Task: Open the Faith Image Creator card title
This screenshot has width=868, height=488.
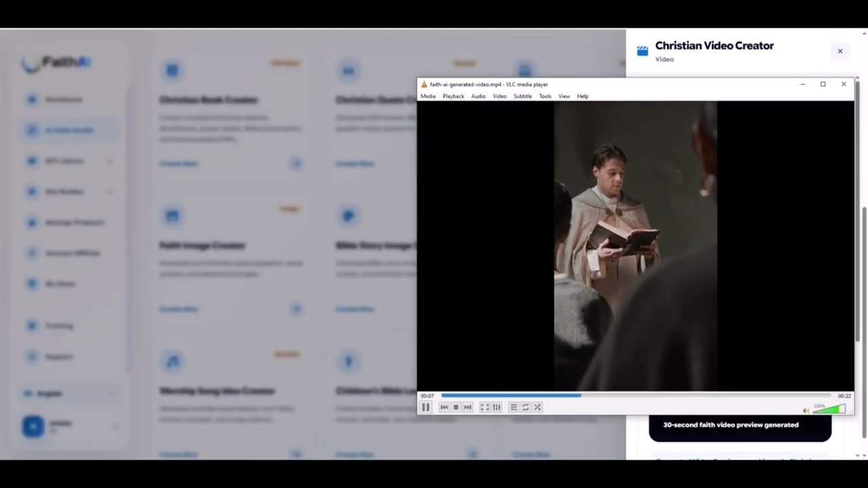Action: (x=202, y=245)
